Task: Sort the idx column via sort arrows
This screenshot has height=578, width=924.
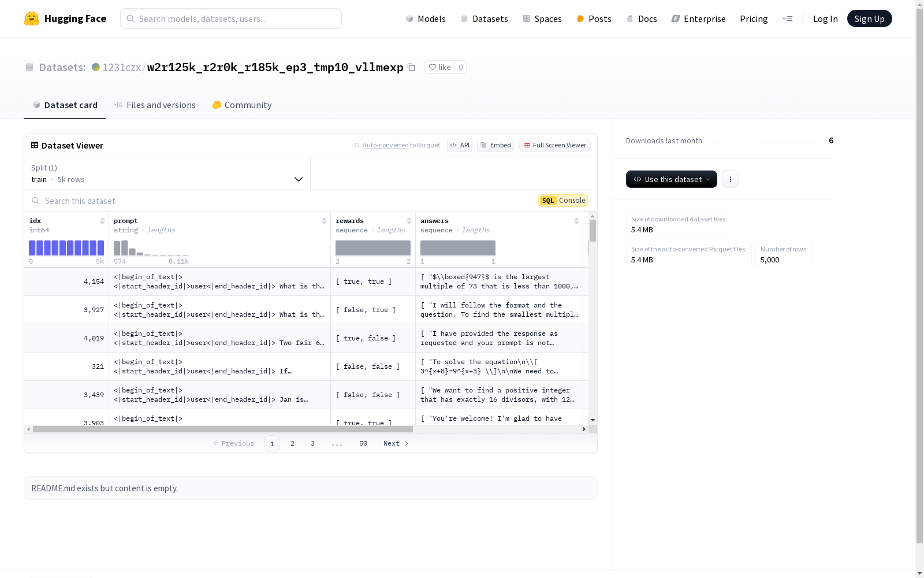Action: (x=102, y=221)
